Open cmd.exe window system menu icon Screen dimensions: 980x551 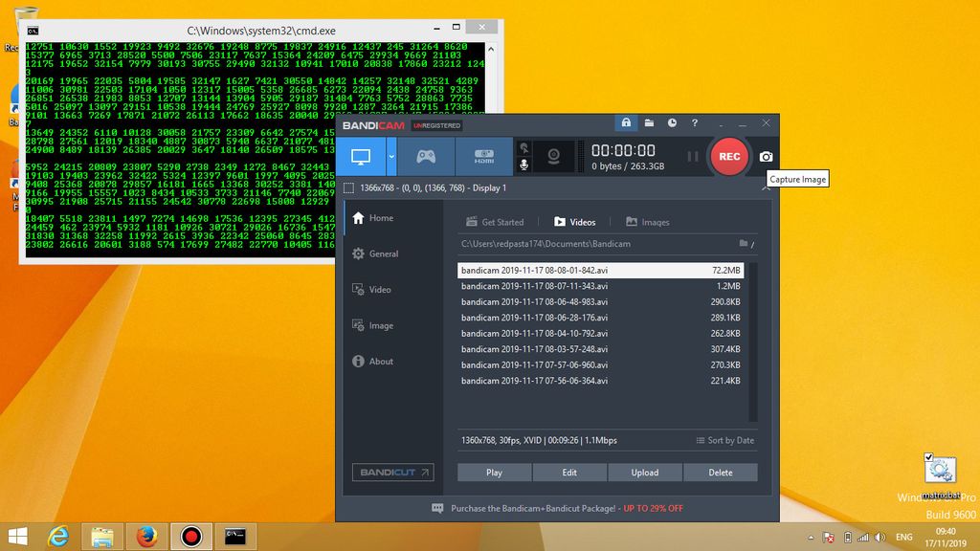[33, 31]
